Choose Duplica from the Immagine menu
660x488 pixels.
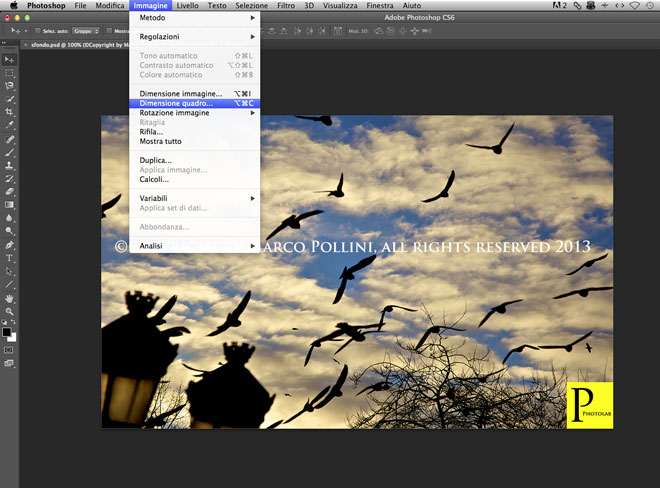(x=194, y=160)
